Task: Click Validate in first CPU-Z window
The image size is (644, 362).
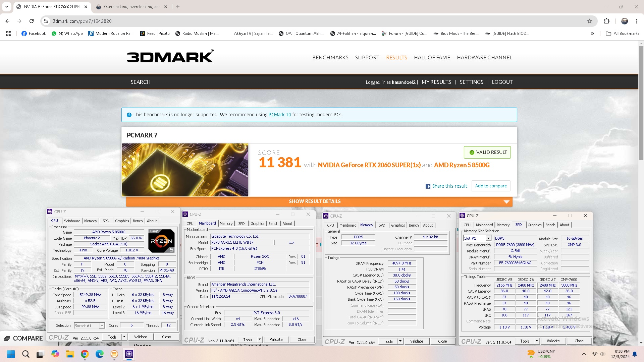Action: coord(141,337)
